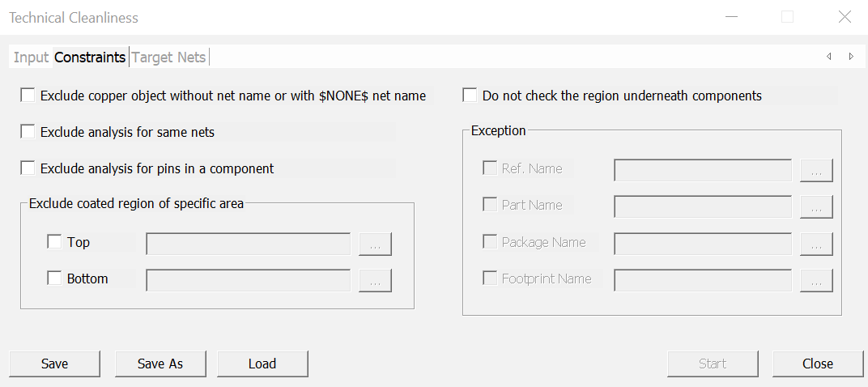Toggle Exclude analysis for pins in a component
The height and width of the screenshot is (387, 868).
click(x=28, y=168)
